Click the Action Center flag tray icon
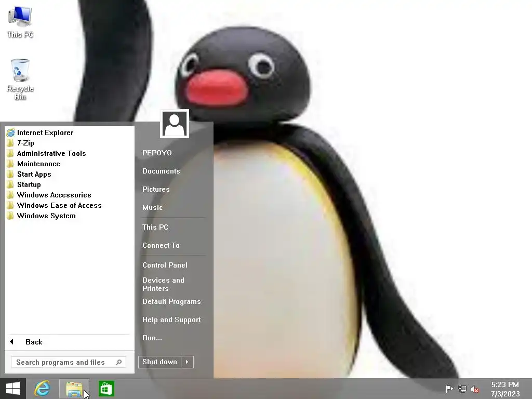Viewport: 532px width, 399px height. click(x=449, y=389)
